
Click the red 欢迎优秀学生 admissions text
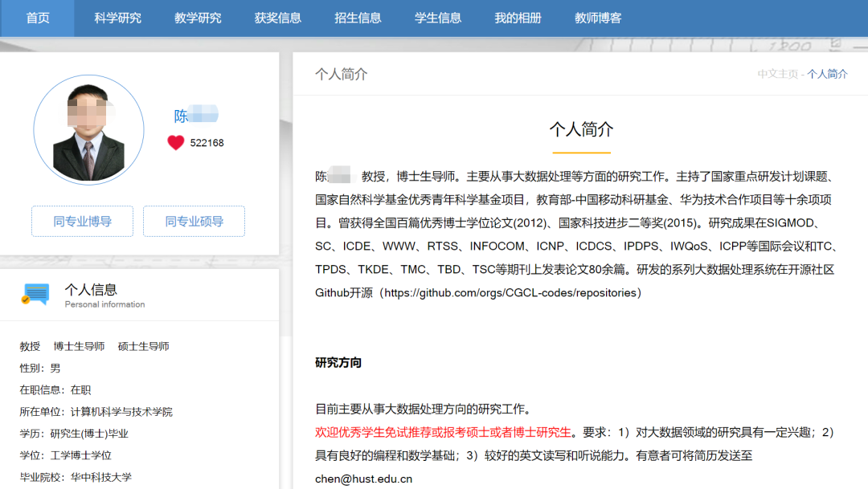443,432
